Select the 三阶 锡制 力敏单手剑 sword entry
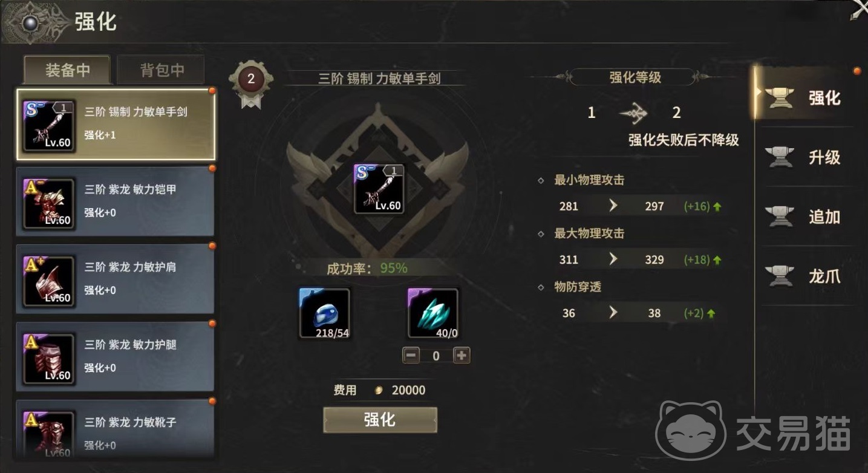 pyautogui.click(x=116, y=124)
